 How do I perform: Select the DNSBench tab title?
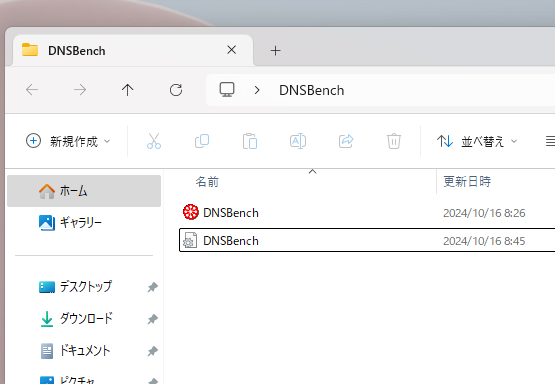77,51
